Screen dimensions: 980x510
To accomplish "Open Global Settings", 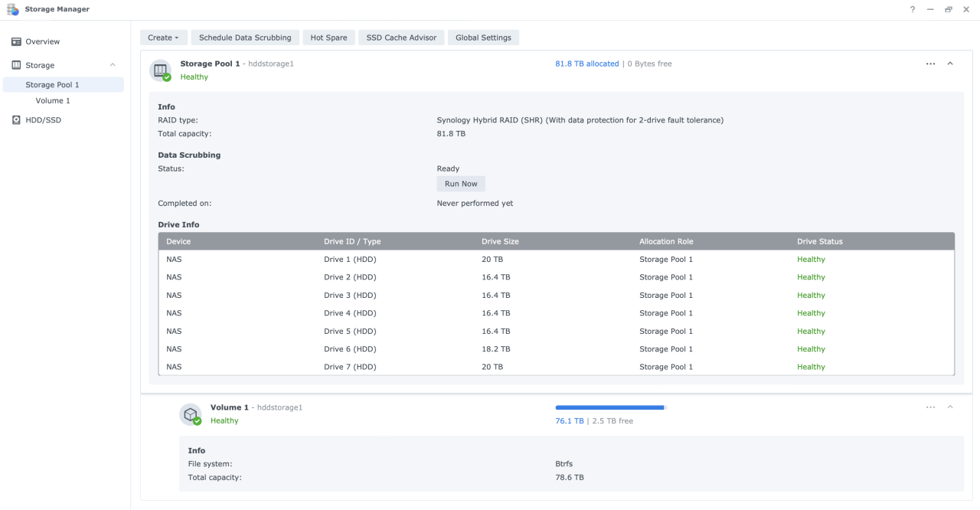I will point(483,38).
